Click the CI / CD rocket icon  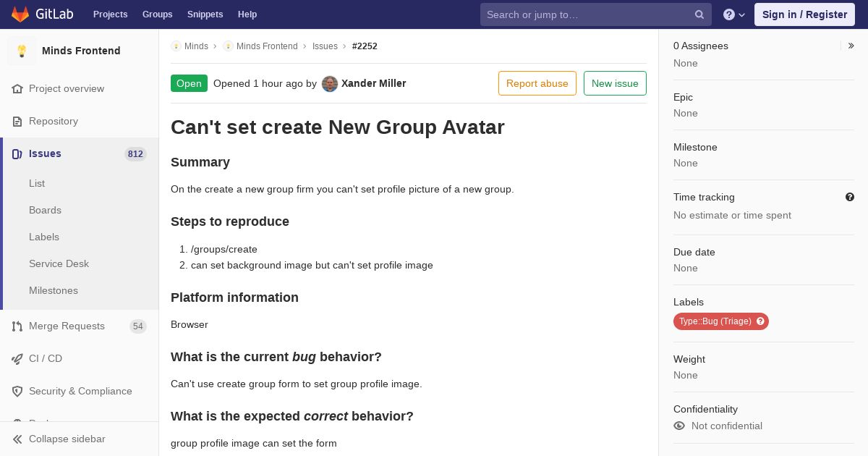17,358
